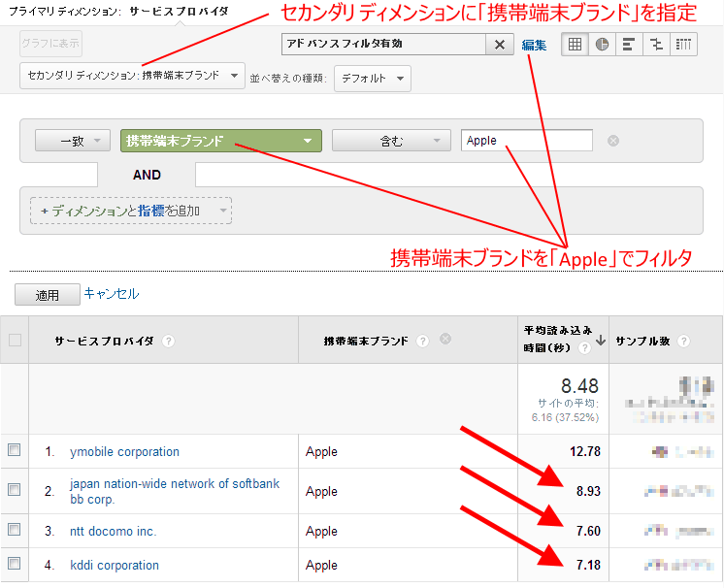Viewport: 724px width, 588px height.
Task: Switch to the pivot table view icon
Action: 683,45
